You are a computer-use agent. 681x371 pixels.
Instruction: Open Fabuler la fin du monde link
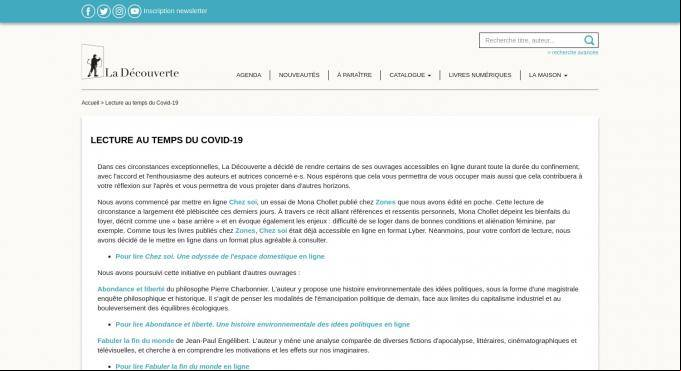(x=136, y=341)
